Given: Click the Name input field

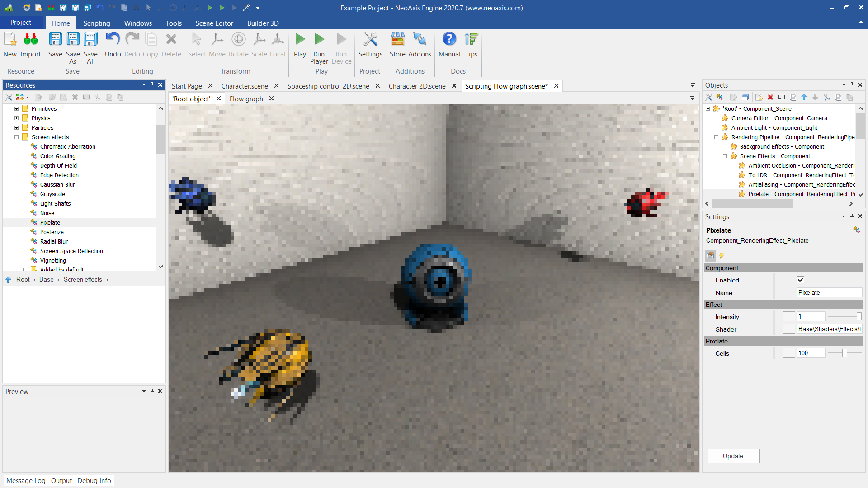Looking at the screenshot, I should [829, 293].
